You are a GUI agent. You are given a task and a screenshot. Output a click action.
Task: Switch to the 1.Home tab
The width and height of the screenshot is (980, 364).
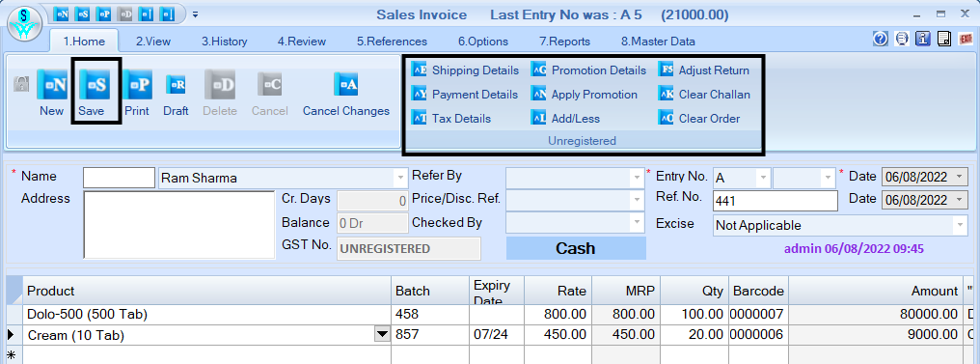coord(84,42)
